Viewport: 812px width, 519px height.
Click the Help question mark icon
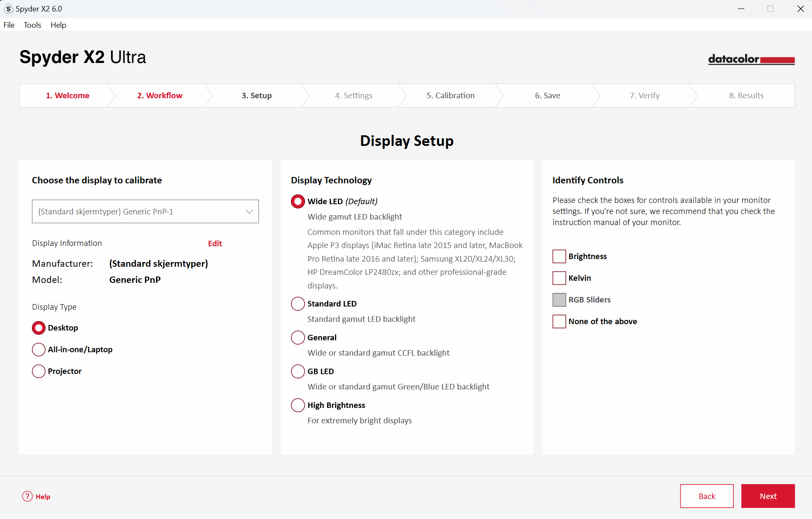pos(27,496)
